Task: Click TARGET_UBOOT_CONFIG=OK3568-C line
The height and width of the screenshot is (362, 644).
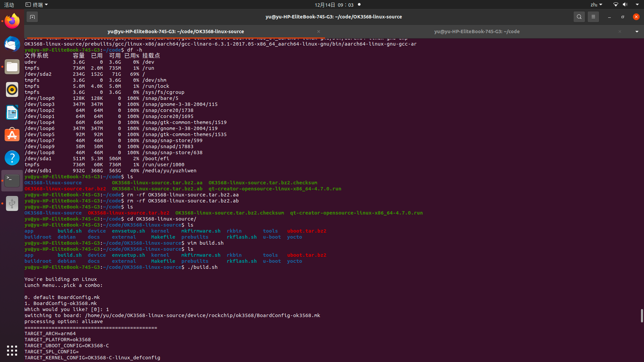Action: point(67,346)
